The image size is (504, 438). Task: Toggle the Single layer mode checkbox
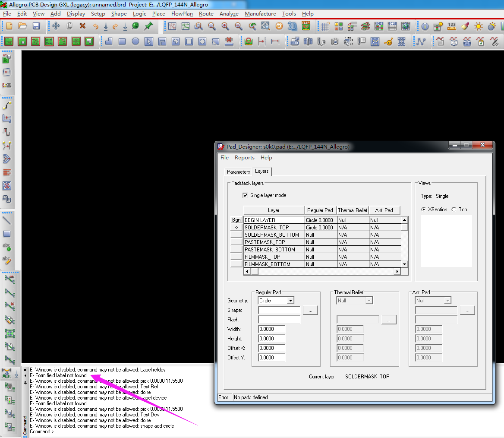pos(246,195)
